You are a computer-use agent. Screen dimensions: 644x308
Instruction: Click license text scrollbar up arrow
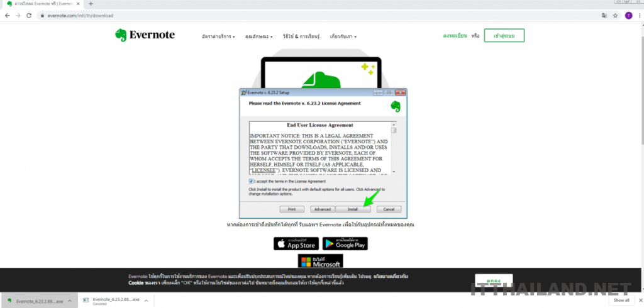pos(394,124)
